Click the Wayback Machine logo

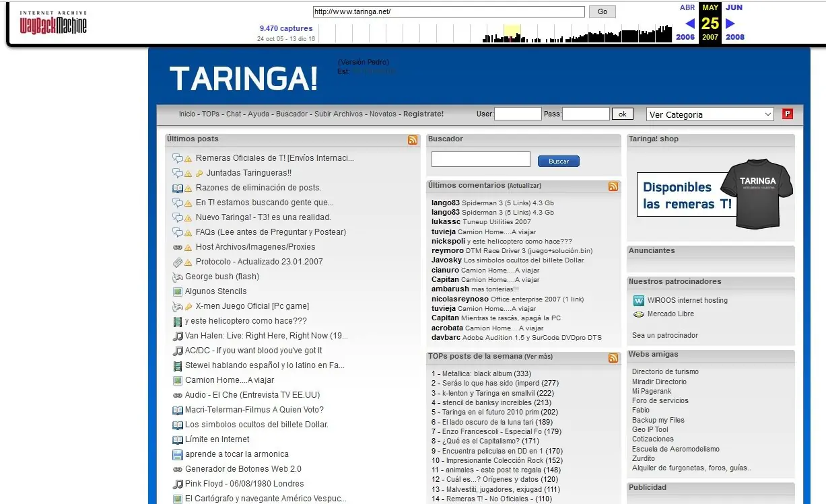[53, 23]
